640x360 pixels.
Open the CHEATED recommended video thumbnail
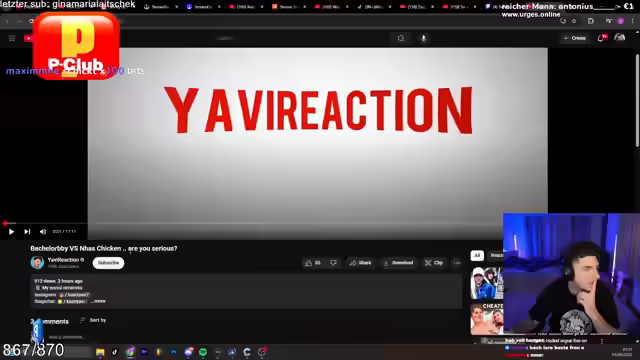click(x=487, y=319)
